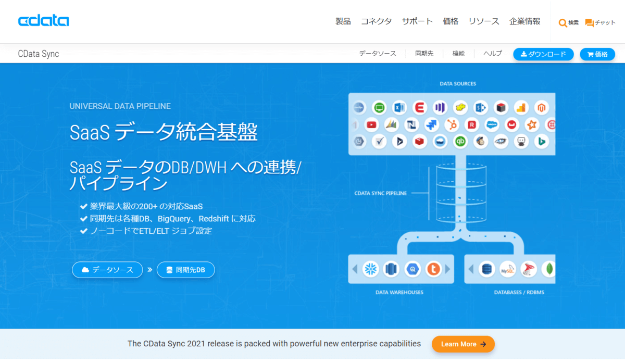Screen dimensions: 625x364
Task: Open the 企業情報 menu
Action: [x=525, y=21]
